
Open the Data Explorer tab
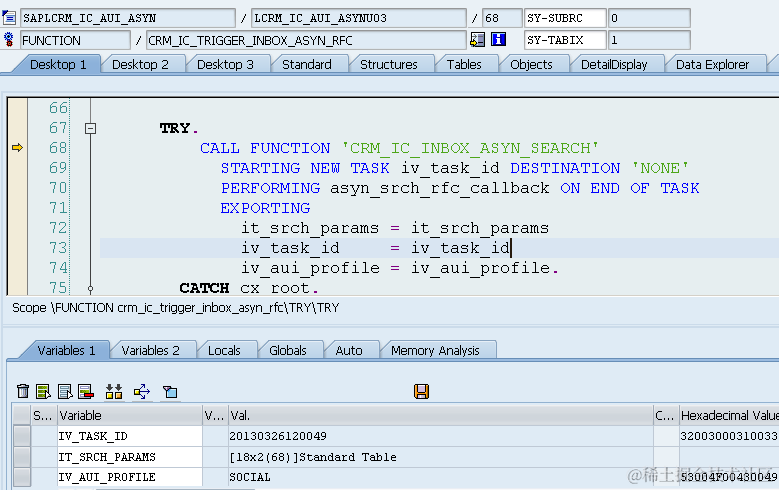click(712, 65)
